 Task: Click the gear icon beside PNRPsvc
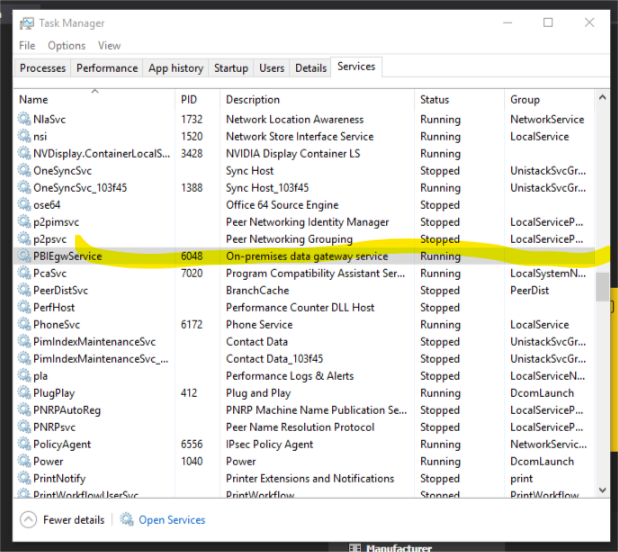tap(24, 427)
